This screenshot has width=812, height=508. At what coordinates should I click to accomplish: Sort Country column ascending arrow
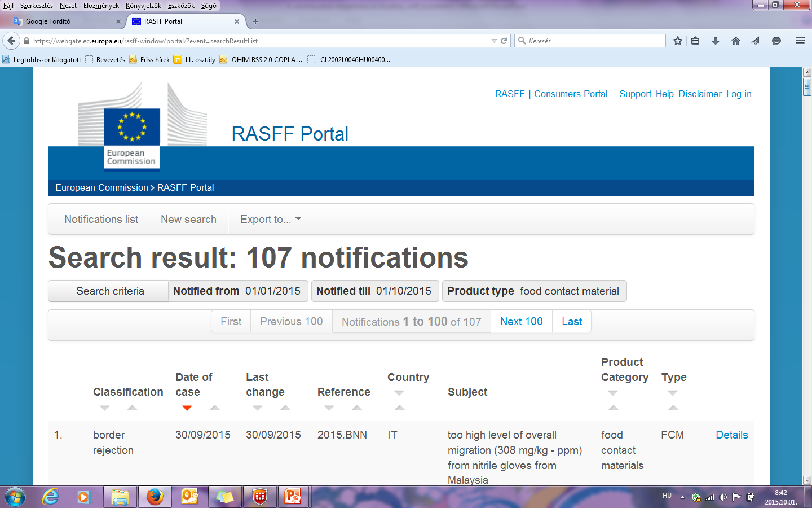point(400,408)
